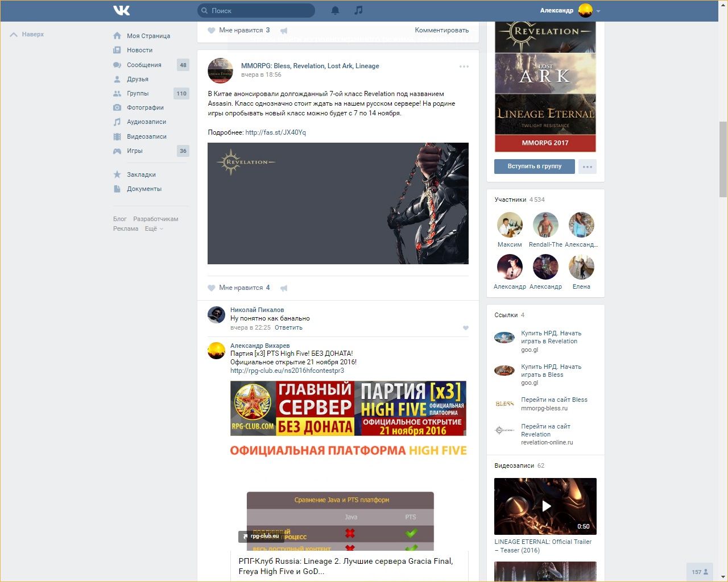Open MMORPG: Bless, Revelation, Lost Ark, Lineage title
The image size is (728, 582).
coord(310,66)
